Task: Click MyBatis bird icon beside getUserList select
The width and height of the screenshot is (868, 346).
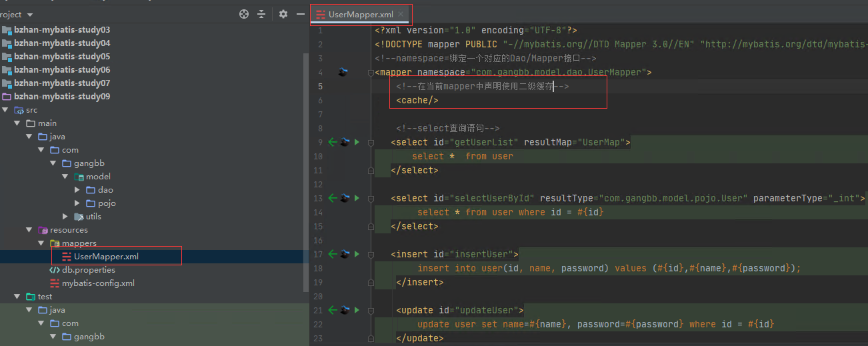Action: click(345, 142)
